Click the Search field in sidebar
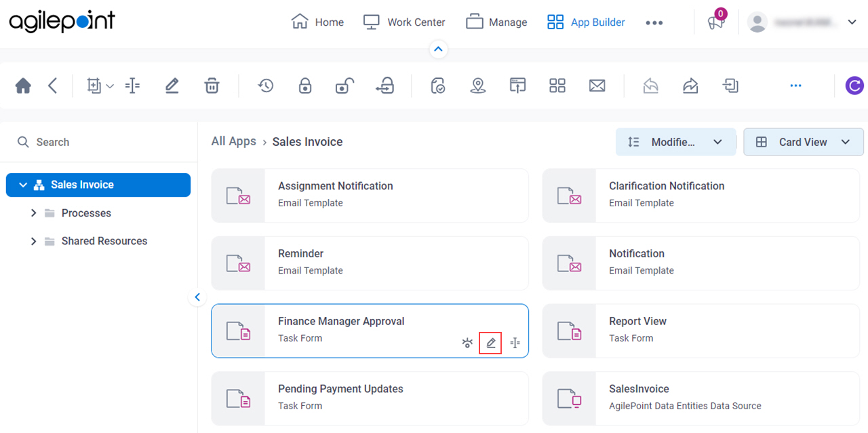The height and width of the screenshot is (433, 868). pos(99,142)
